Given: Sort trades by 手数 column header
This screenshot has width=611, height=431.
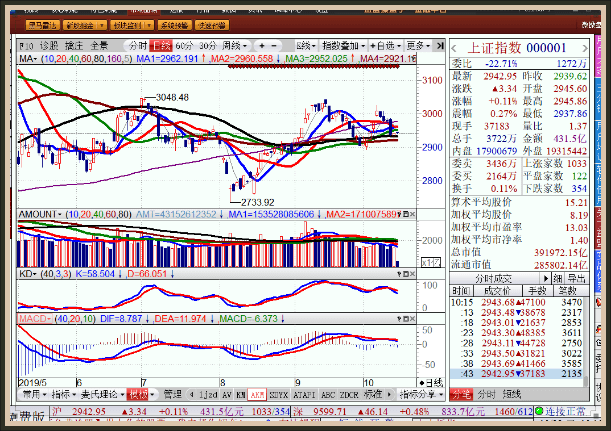Looking at the screenshot, I should coord(537,291).
